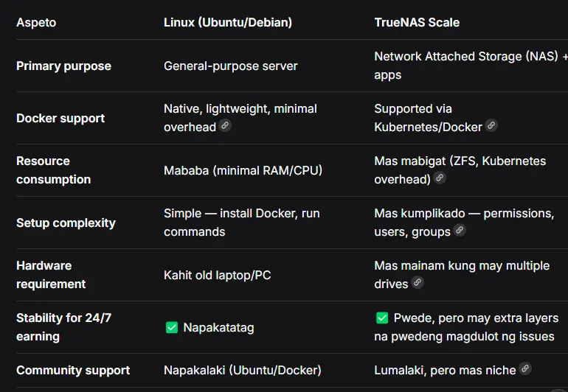Open source link after 'minimal overhead' text
This screenshot has width=568, height=392.
(x=225, y=125)
